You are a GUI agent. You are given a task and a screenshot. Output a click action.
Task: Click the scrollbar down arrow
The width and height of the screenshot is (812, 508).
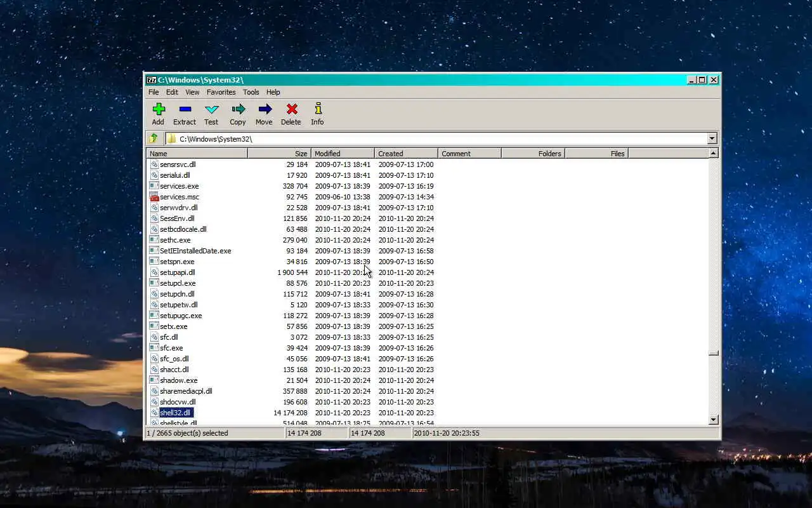[x=714, y=419]
